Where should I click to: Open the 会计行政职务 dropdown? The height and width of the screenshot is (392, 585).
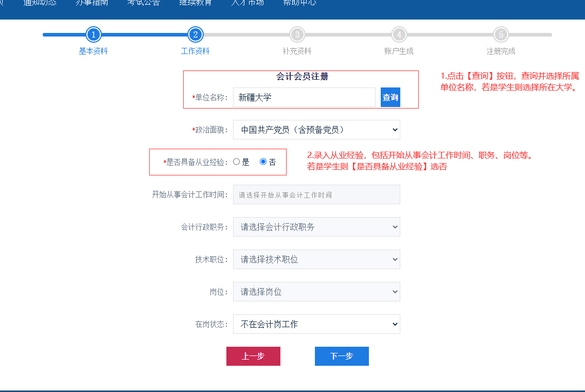click(x=316, y=227)
